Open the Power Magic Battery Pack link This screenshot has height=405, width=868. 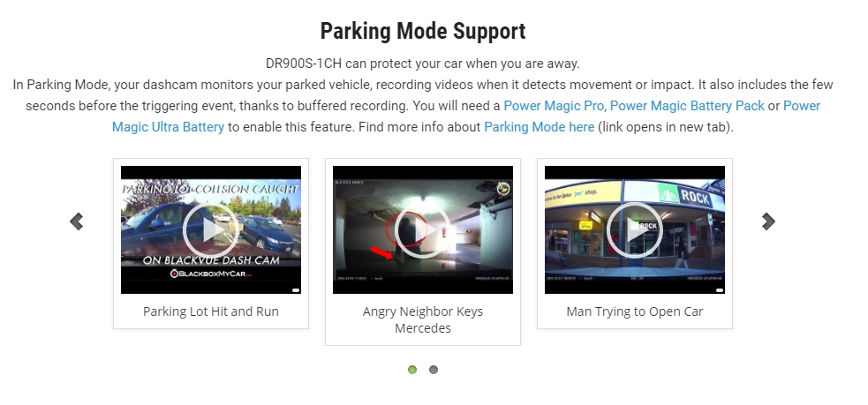coord(687,106)
